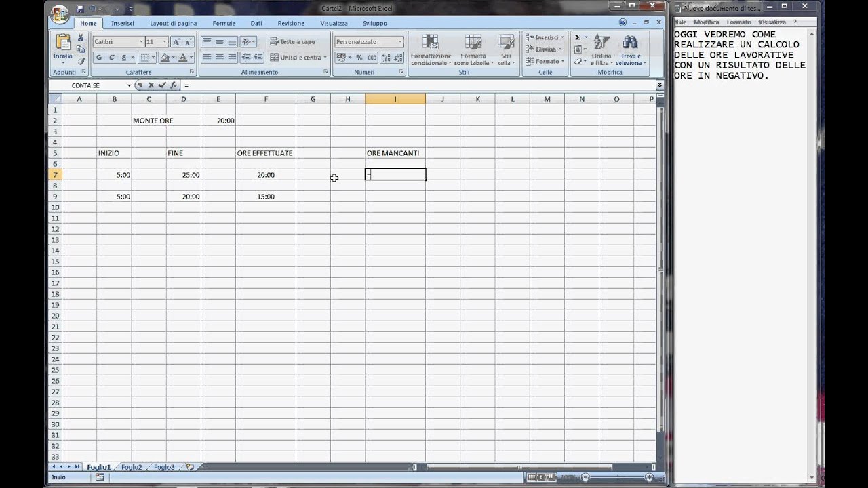This screenshot has width=868, height=488.
Task: Decrease the cell indent
Action: 246,58
